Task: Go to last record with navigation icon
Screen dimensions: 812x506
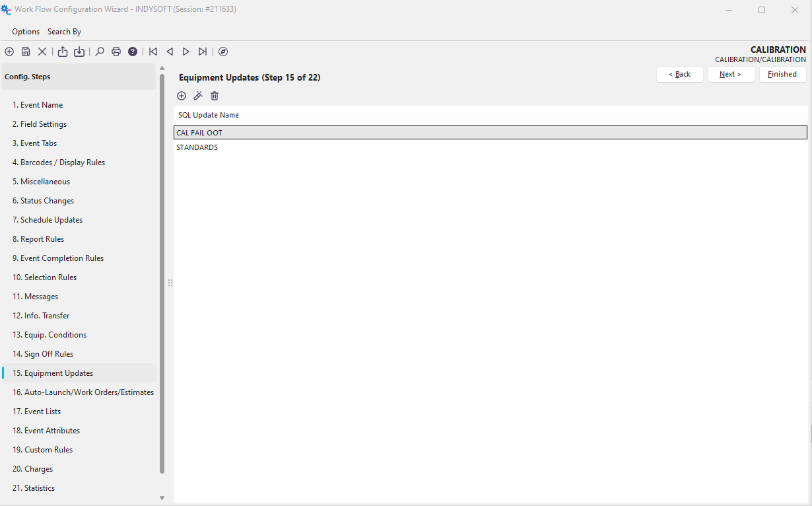Action: 203,52
